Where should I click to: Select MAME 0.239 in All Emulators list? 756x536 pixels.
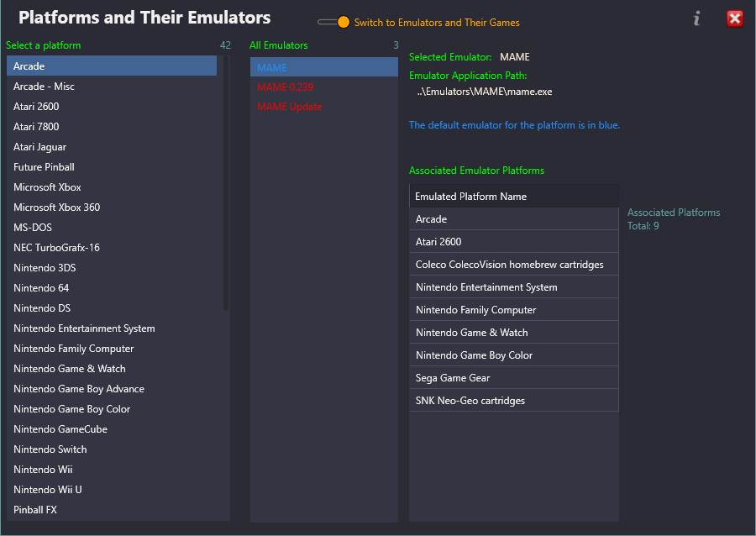324,87
